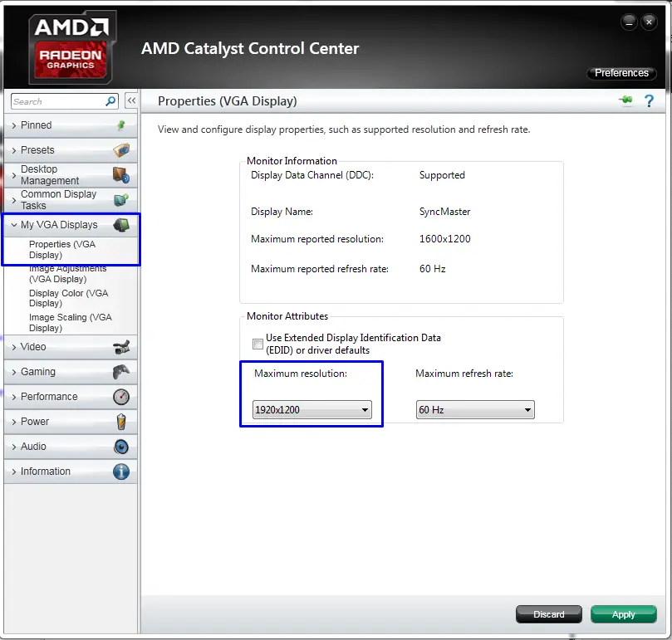
Task: Click the Discard button
Action: (x=548, y=614)
